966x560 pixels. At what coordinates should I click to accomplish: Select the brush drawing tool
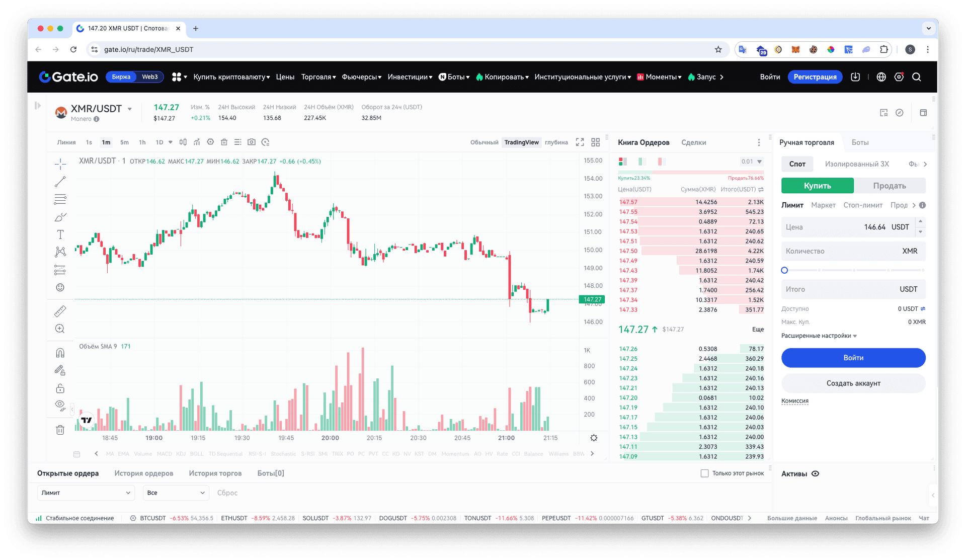coord(60,217)
